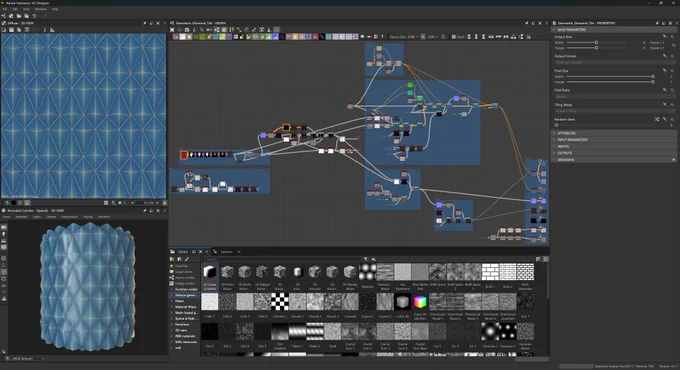The width and height of the screenshot is (680, 370).
Task: Select the move tool in graph toolbar
Action: tap(180, 30)
